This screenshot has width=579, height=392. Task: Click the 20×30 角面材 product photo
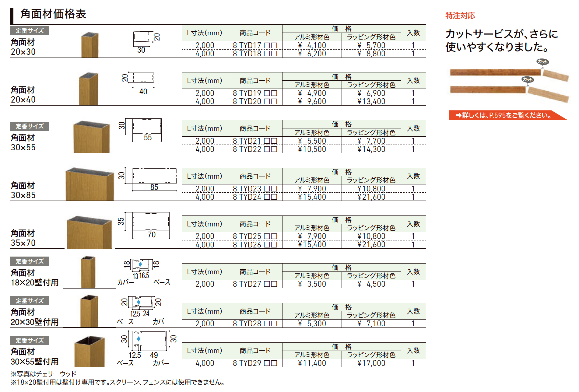[90, 45]
